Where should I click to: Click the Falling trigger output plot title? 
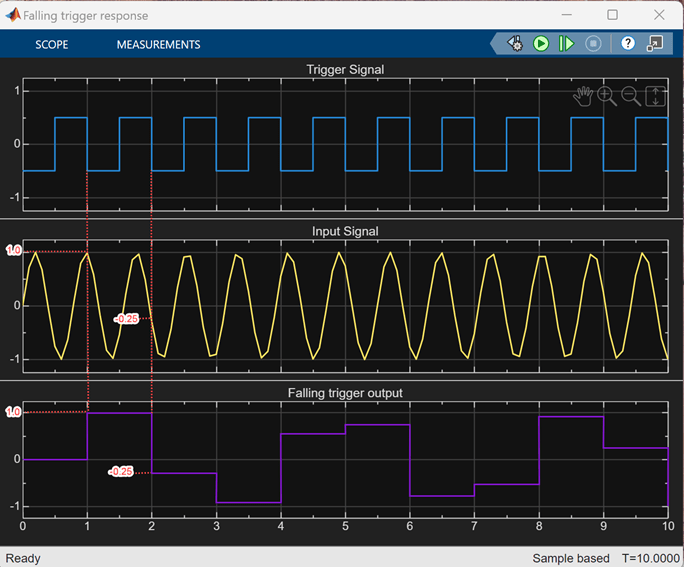pyautogui.click(x=345, y=393)
